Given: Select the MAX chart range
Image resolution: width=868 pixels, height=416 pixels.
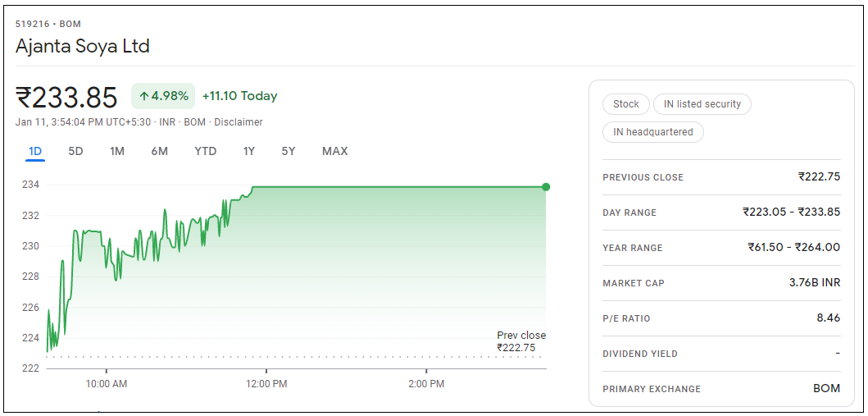Looking at the screenshot, I should pos(335,151).
